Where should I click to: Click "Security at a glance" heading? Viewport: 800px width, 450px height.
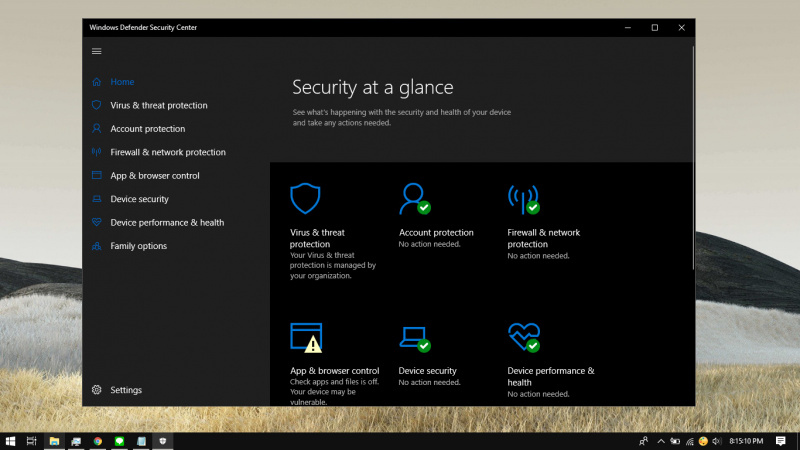tap(373, 87)
